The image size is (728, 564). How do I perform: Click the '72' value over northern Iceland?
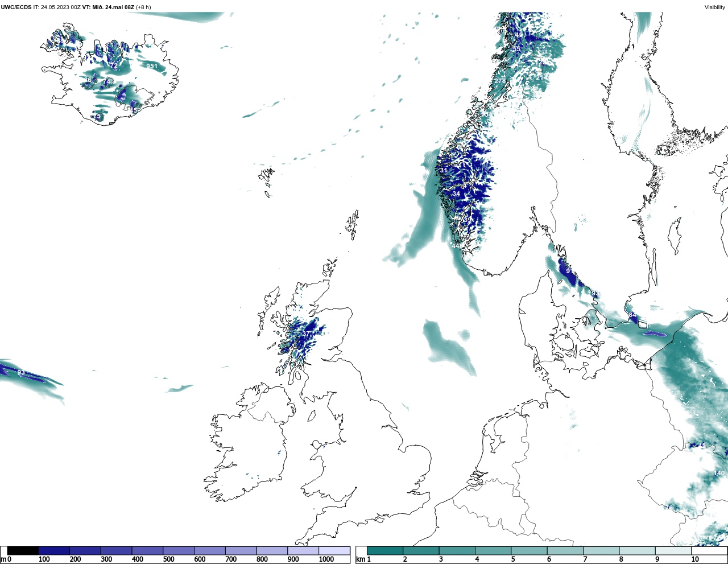tap(114, 66)
